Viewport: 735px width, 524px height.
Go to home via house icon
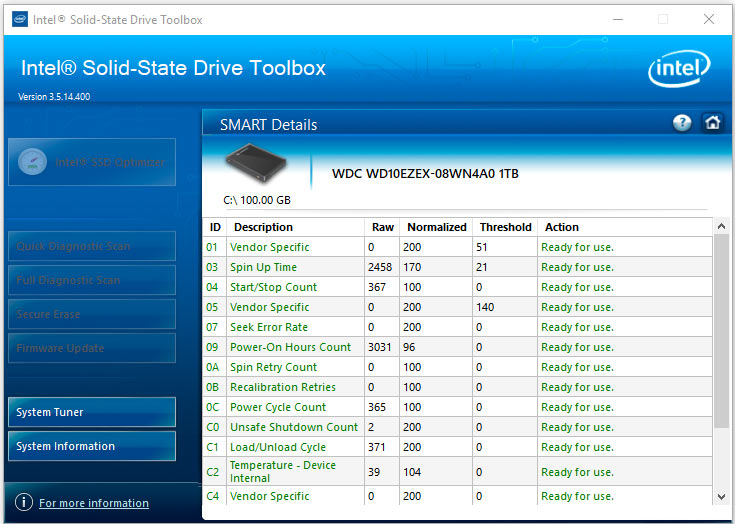[x=712, y=123]
